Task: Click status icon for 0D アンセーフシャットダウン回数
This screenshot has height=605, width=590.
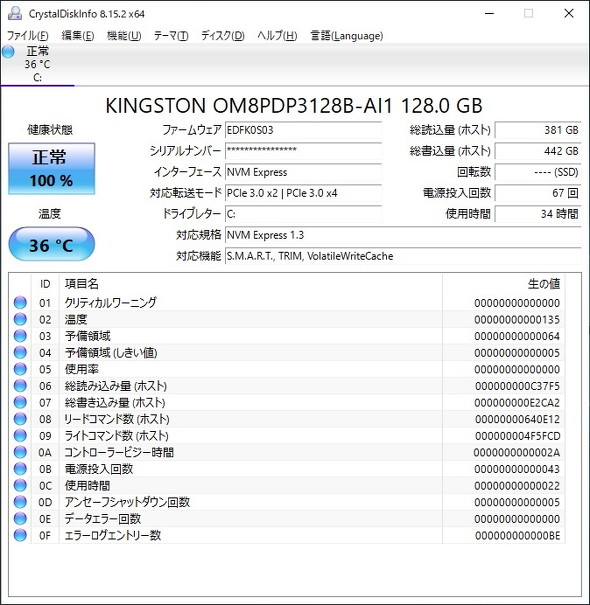Action: pos(20,502)
